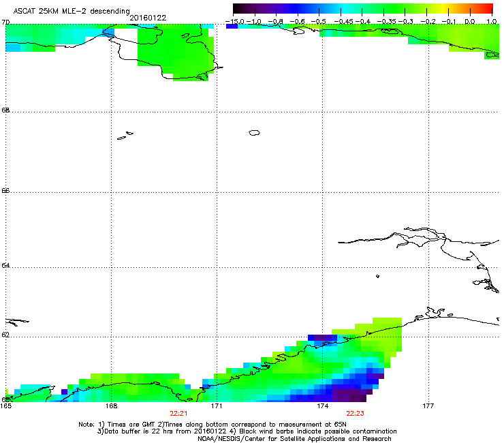Click the color bar label '-0.2'
This screenshot has height=443, width=504.
coord(428,21)
